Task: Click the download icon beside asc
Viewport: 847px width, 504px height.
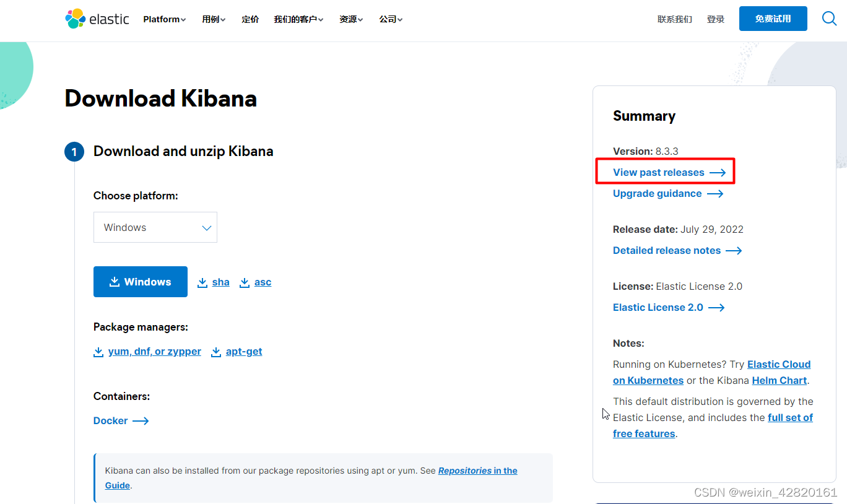Action: (x=245, y=282)
